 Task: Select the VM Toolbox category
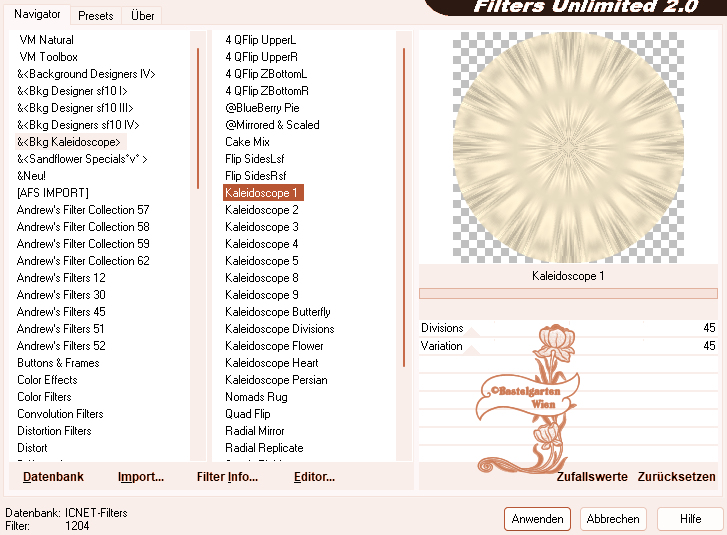pos(48,57)
